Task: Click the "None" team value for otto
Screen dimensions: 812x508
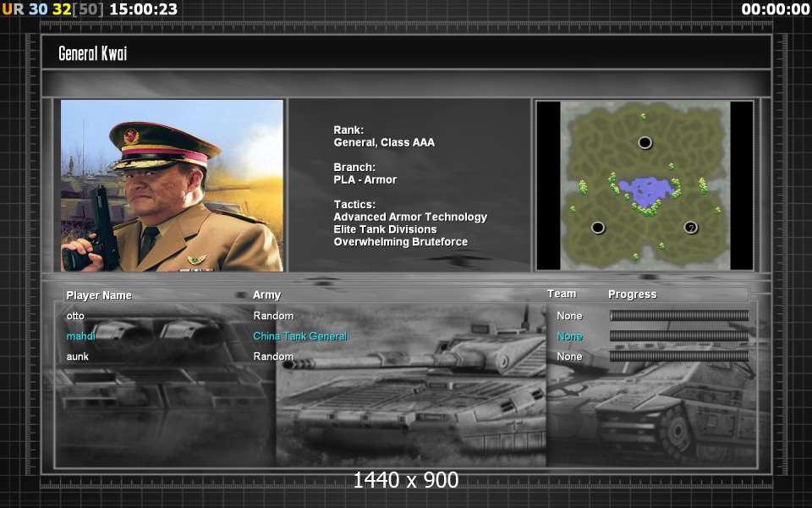Action: pyautogui.click(x=569, y=316)
